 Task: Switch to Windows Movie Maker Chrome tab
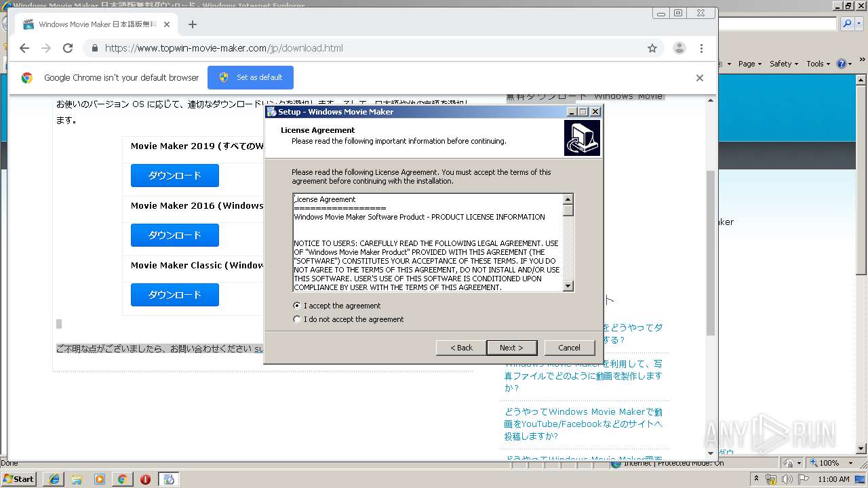pos(97,24)
